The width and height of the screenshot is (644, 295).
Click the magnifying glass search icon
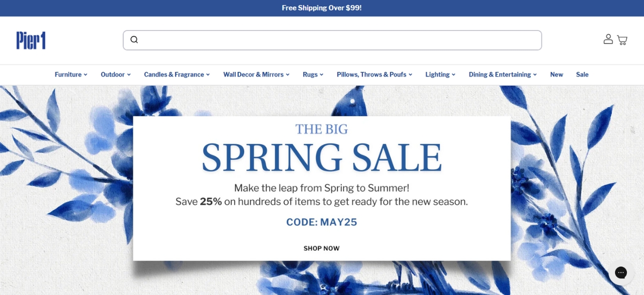134,40
